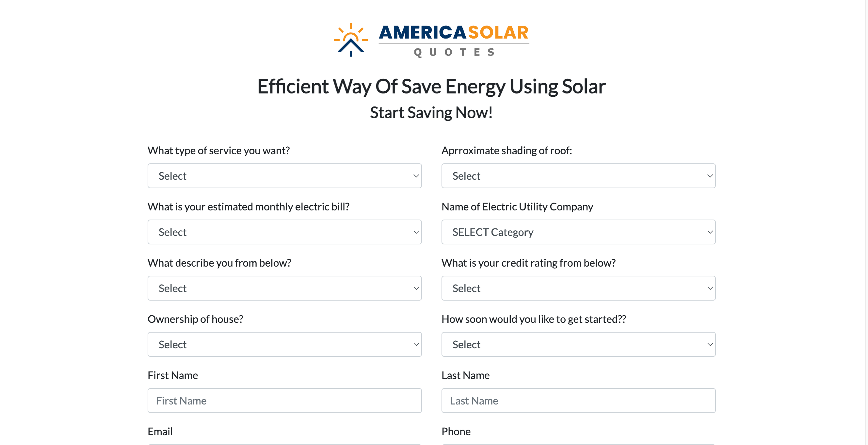Click the 'Efficient Way Of Save Energy' heading
Viewport: 868px width, 445px height.
pyautogui.click(x=431, y=86)
